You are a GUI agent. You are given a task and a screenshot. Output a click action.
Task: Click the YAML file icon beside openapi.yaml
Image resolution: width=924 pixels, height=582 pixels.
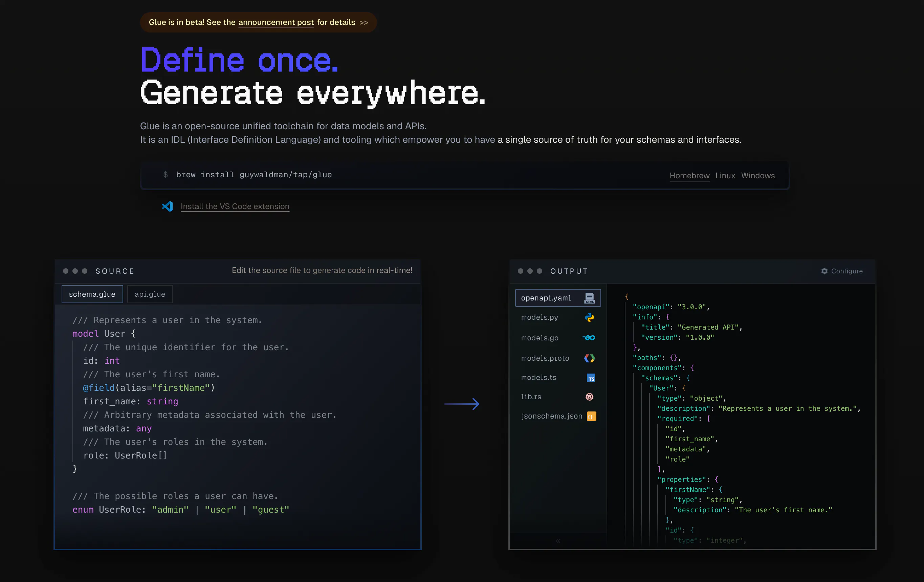(x=589, y=298)
